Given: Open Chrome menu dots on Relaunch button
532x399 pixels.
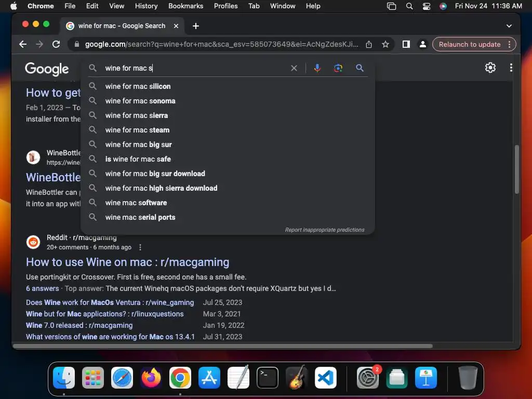Looking at the screenshot, I should tap(509, 45).
